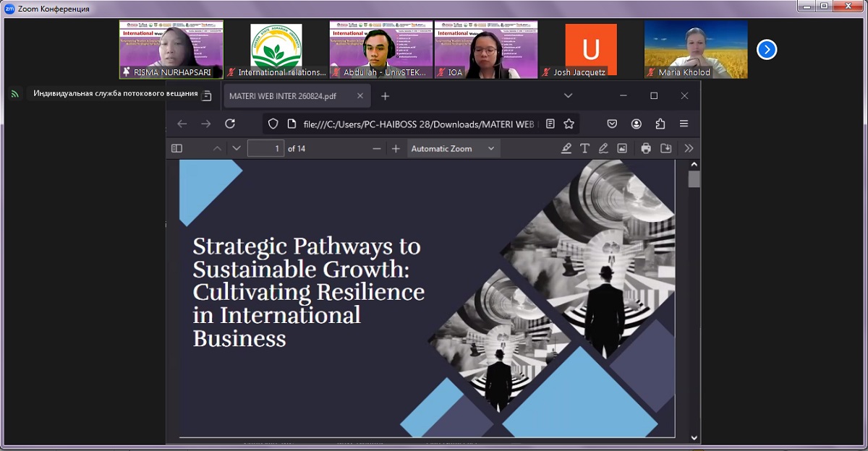Toggle reader view in address bar
868x451 pixels.
[x=550, y=124]
